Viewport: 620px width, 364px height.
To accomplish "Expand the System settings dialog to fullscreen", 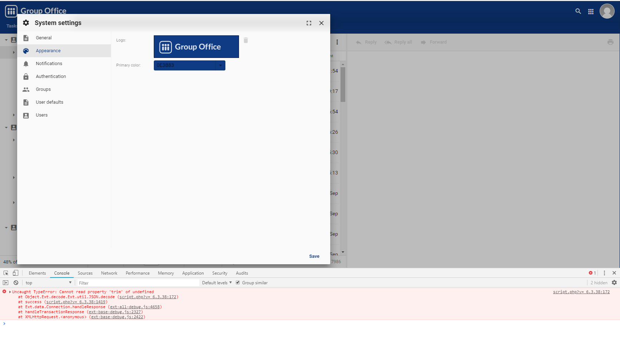I will (309, 23).
